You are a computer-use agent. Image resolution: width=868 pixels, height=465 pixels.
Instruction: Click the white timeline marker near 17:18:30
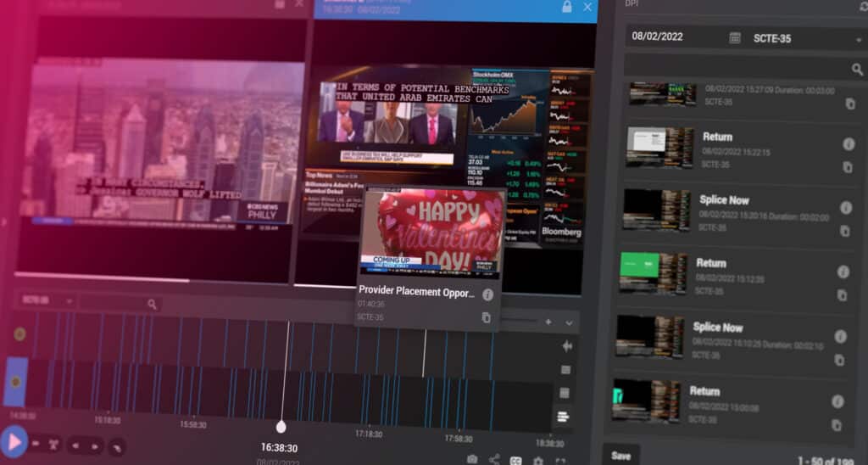(x=425, y=353)
